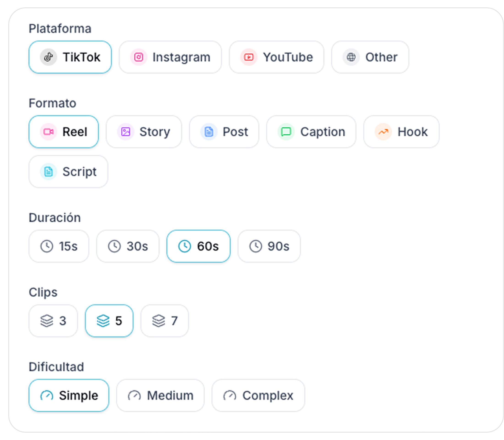Select the 15s duration option
The width and height of the screenshot is (504, 440).
[x=59, y=246]
